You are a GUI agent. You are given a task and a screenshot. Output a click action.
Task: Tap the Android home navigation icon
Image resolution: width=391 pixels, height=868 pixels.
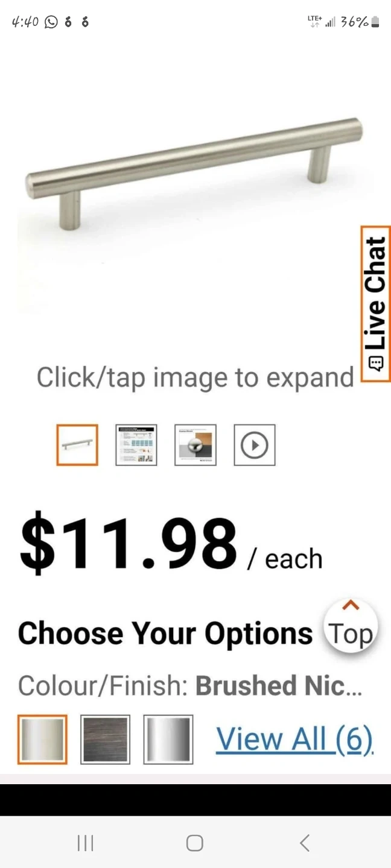click(x=195, y=843)
